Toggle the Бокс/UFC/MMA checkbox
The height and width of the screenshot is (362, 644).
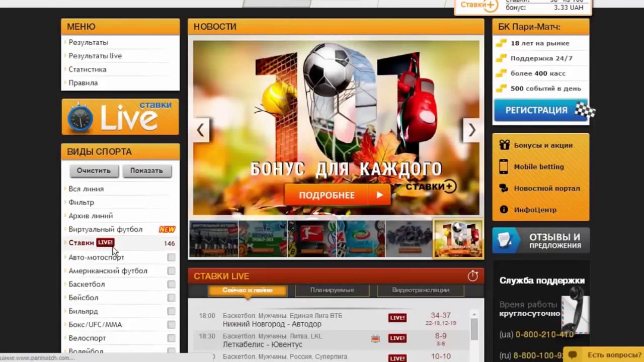pos(171,325)
